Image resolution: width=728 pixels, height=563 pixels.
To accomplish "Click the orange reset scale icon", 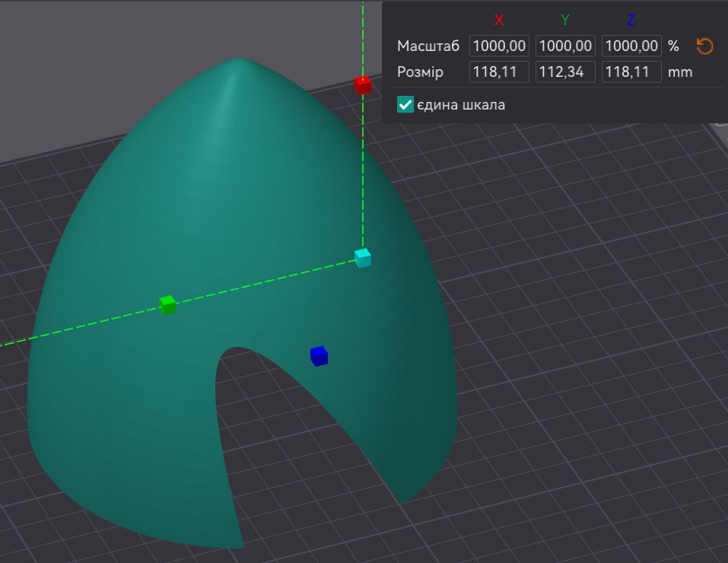I will (704, 46).
